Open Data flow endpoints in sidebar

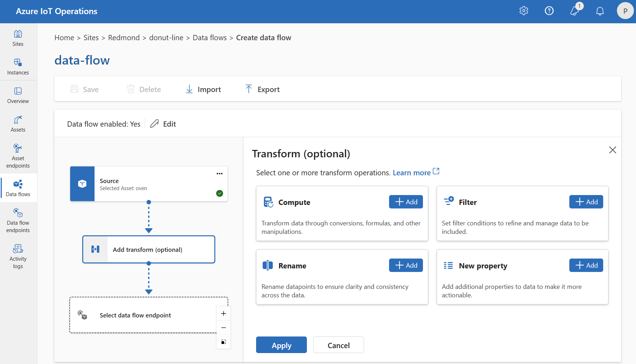point(18,220)
